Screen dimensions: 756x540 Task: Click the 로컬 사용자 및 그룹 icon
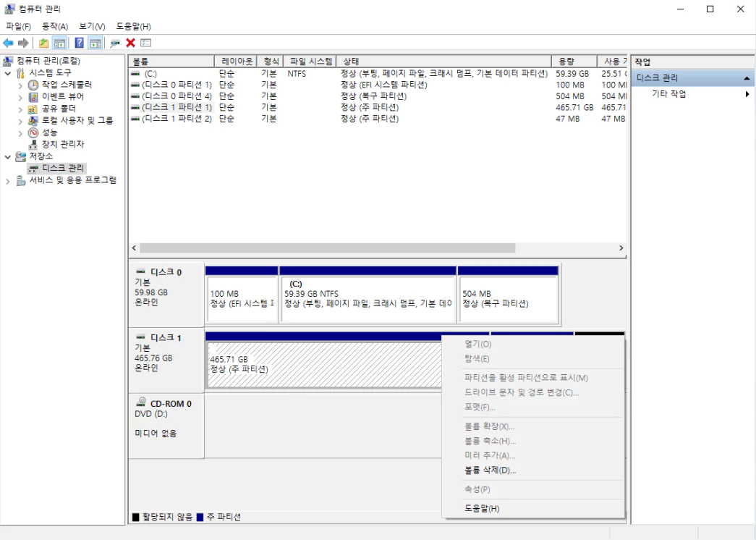coord(33,121)
